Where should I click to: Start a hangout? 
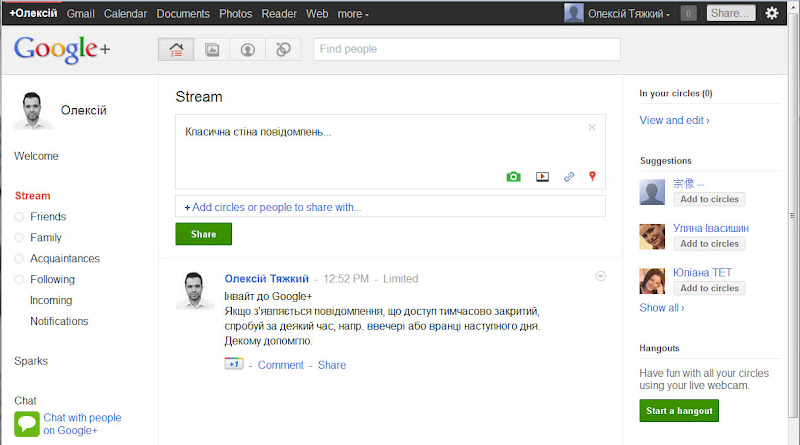[x=679, y=411]
